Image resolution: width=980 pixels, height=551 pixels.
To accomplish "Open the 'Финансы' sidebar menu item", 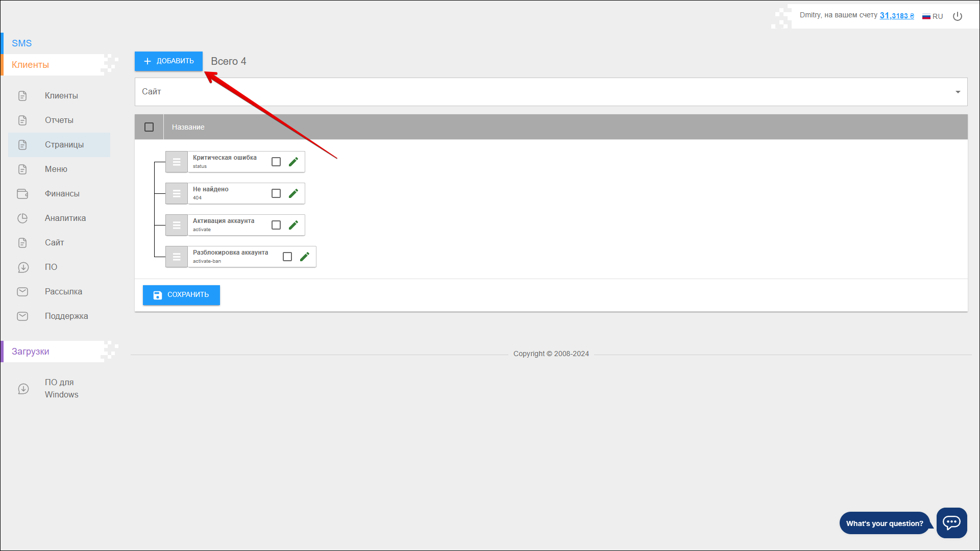I will [x=62, y=194].
